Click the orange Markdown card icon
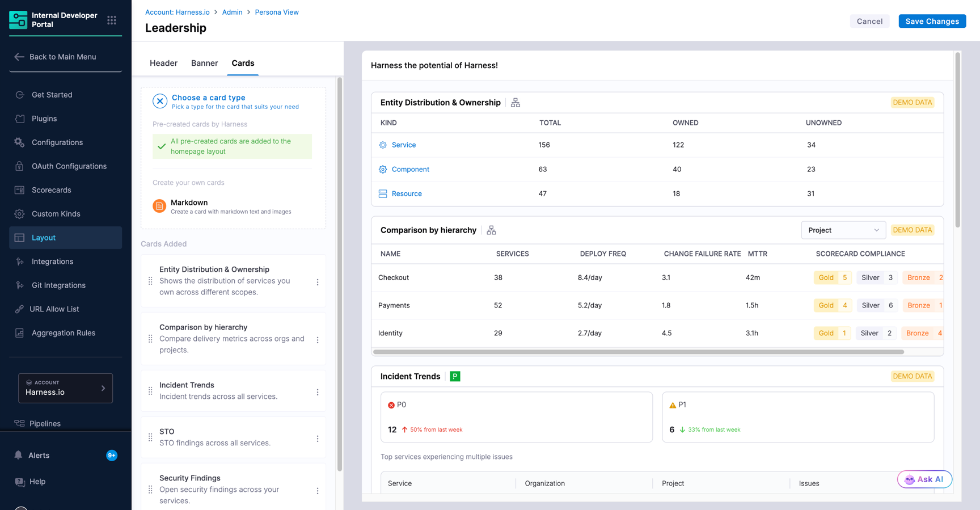The image size is (980, 510). [159, 206]
